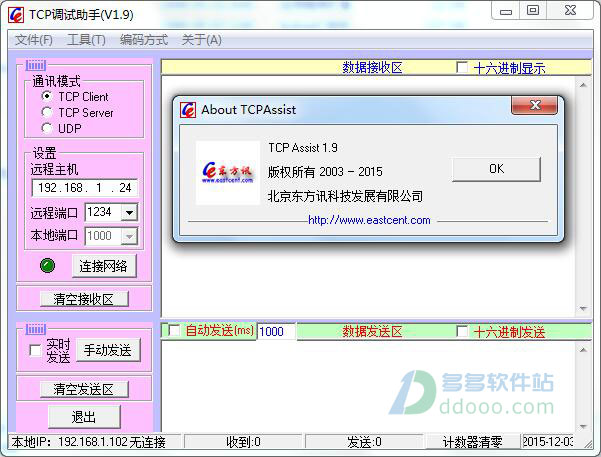Expand the 本地端口 dropdown arrow

130,236
